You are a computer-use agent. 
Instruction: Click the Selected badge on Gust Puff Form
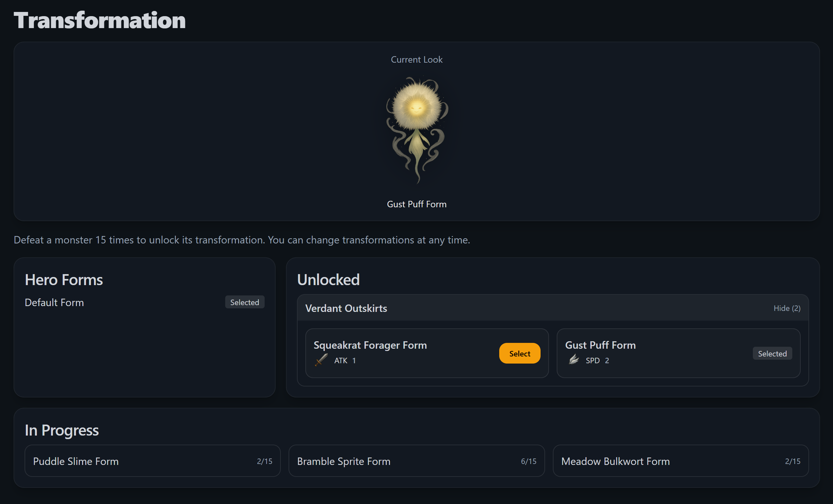click(772, 353)
